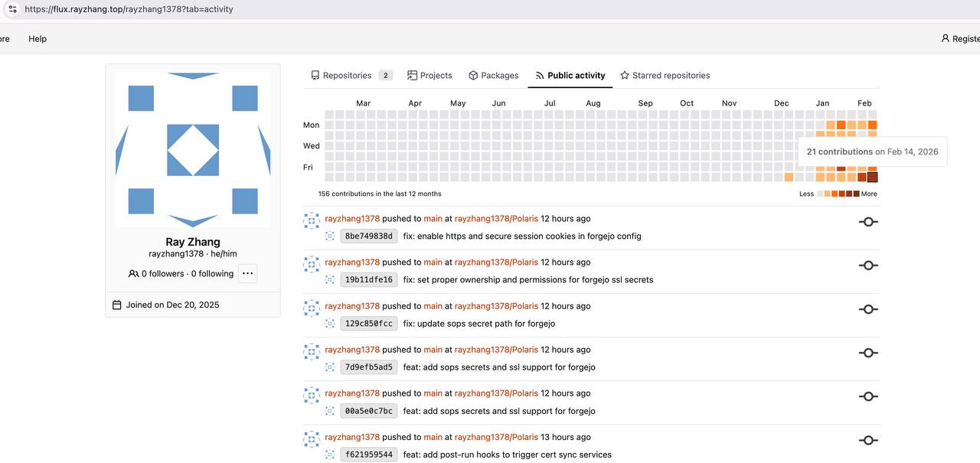This screenshot has width=980, height=463.
Task: Open the three-dots profile actions menu
Action: click(247, 273)
